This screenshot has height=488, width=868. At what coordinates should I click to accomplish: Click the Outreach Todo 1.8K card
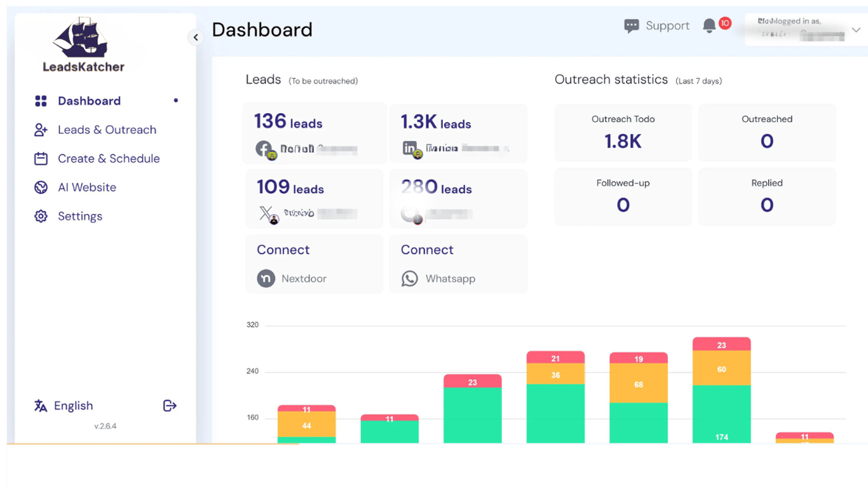[x=623, y=133]
